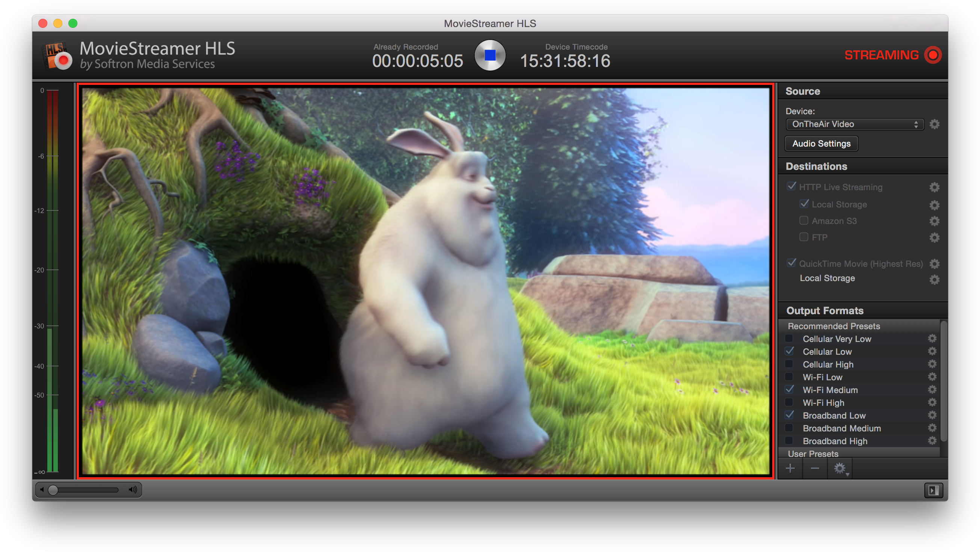This screenshot has height=552, width=980.
Task: Click the video preview of the rabbit
Action: coord(426,281)
